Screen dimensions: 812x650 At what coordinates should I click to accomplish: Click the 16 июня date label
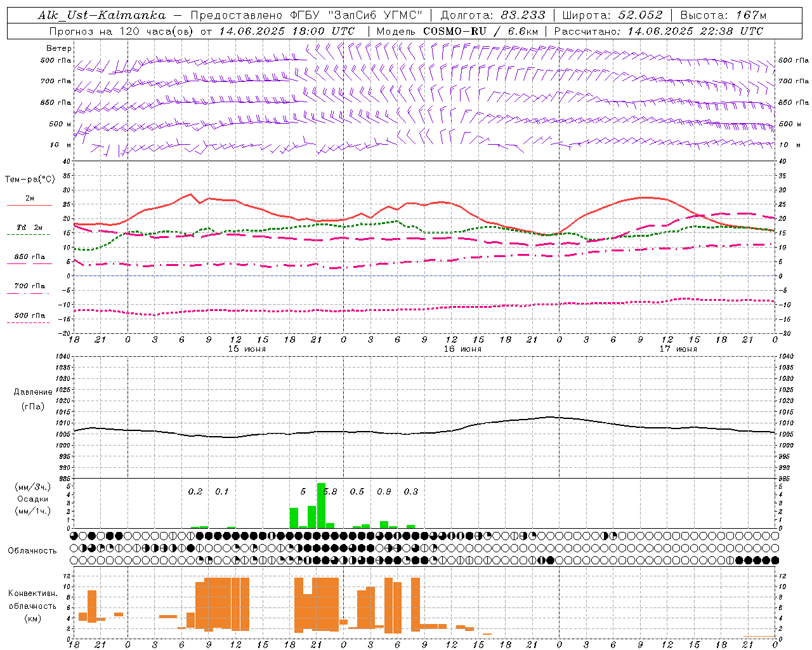pyautogui.click(x=462, y=349)
